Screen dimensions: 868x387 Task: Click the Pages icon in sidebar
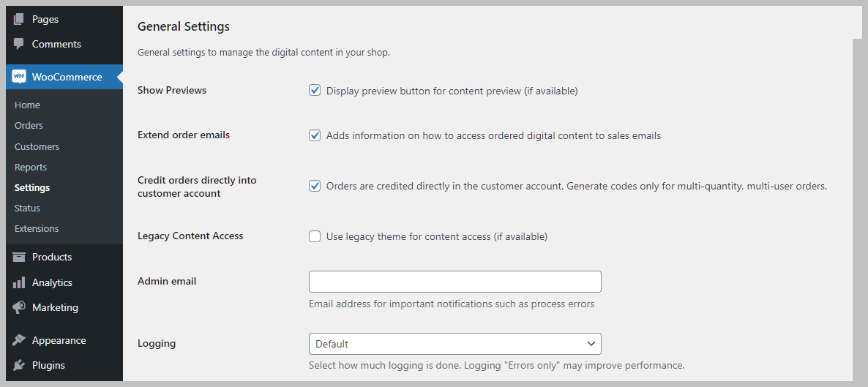[x=19, y=19]
